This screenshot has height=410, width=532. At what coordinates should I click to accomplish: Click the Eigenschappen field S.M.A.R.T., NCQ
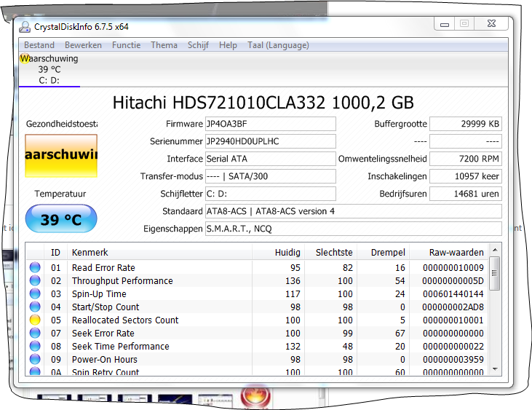click(354, 229)
